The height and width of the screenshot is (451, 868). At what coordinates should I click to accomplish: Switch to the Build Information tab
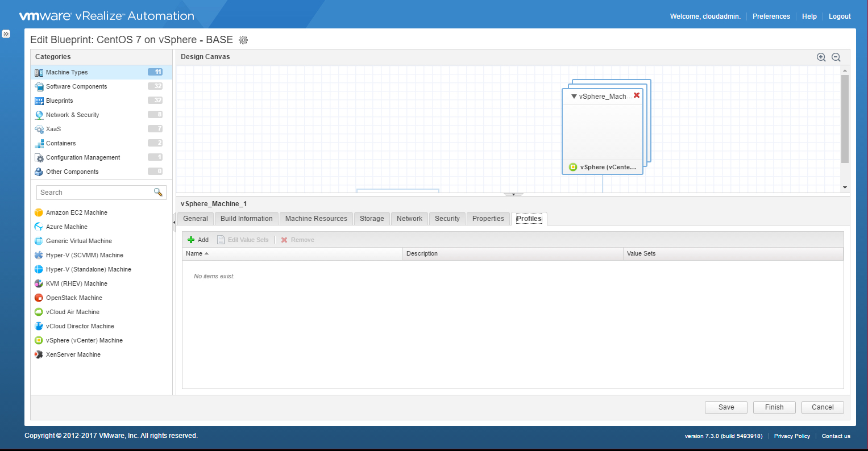[246, 219]
